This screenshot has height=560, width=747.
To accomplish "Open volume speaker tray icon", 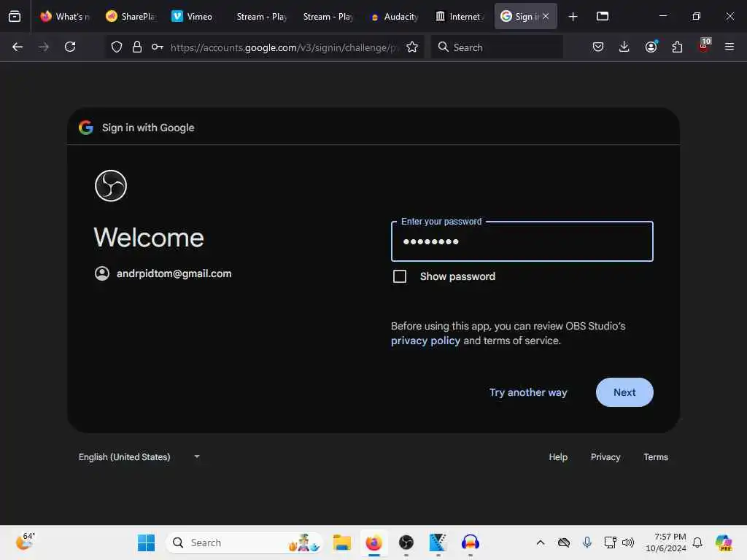I will click(628, 542).
